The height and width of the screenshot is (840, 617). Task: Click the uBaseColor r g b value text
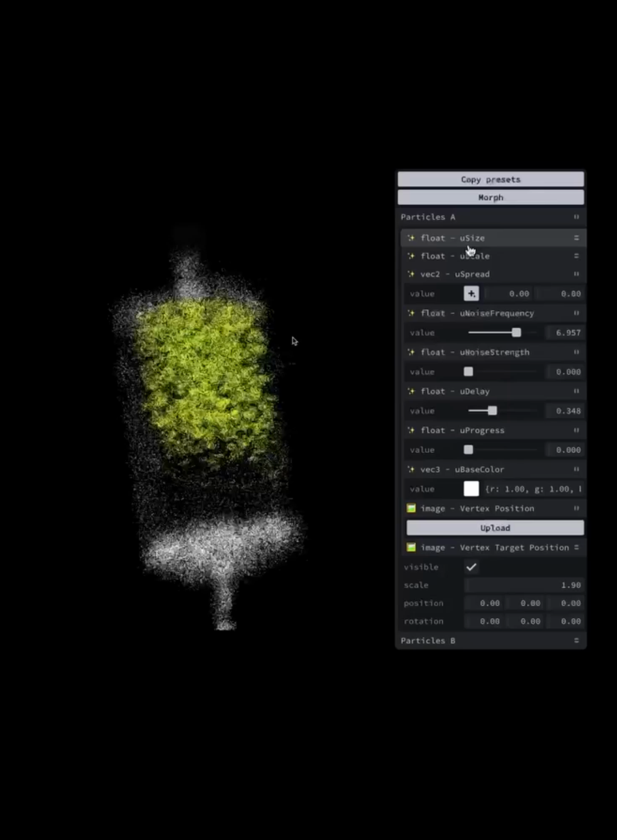click(533, 489)
